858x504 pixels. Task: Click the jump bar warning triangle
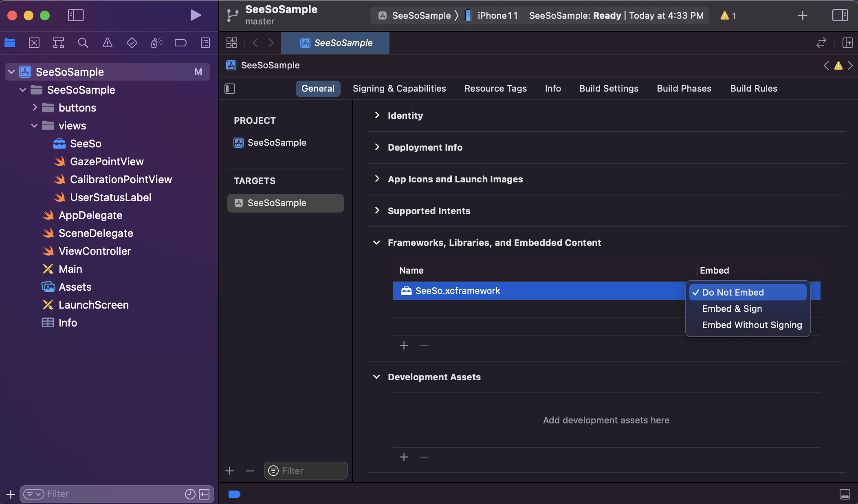pos(838,66)
